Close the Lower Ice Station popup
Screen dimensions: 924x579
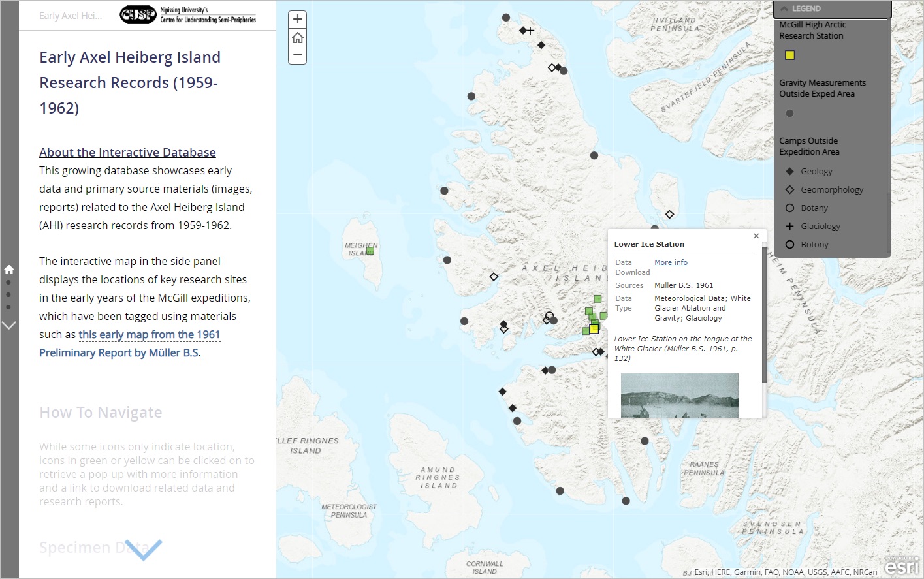click(x=756, y=236)
